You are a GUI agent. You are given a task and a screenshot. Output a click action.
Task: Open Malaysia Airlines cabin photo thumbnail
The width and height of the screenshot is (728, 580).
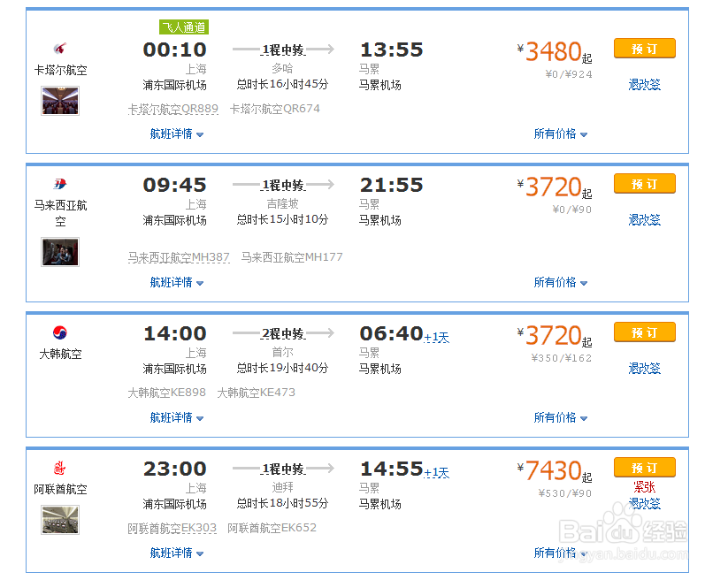click(60, 252)
